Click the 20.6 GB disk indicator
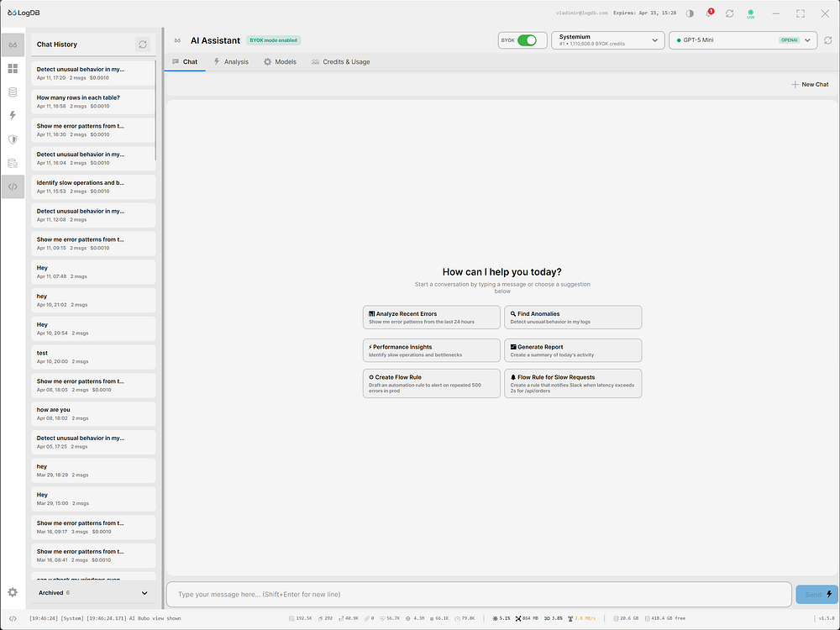840x630 pixels. [x=627, y=618]
